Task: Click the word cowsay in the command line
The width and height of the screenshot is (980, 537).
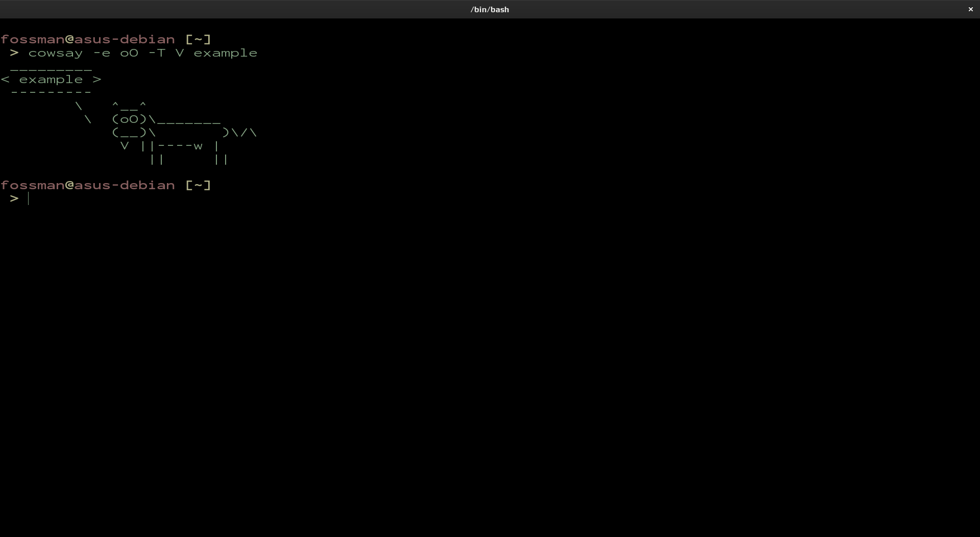Action: coord(56,53)
